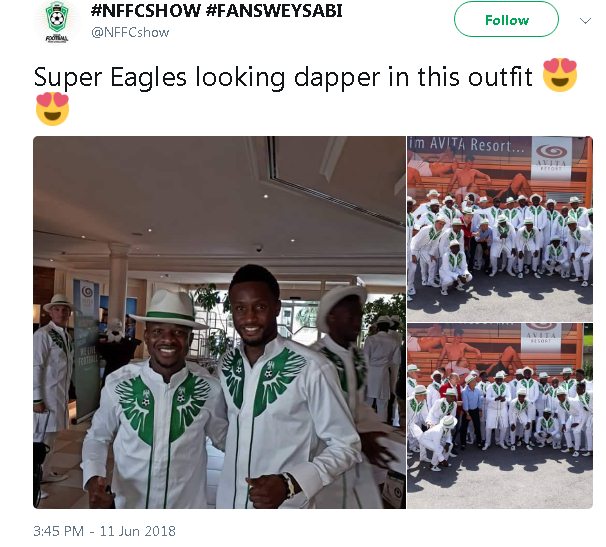Open the #NFFCSHOW #FANSWEYSABI display name

point(216,11)
